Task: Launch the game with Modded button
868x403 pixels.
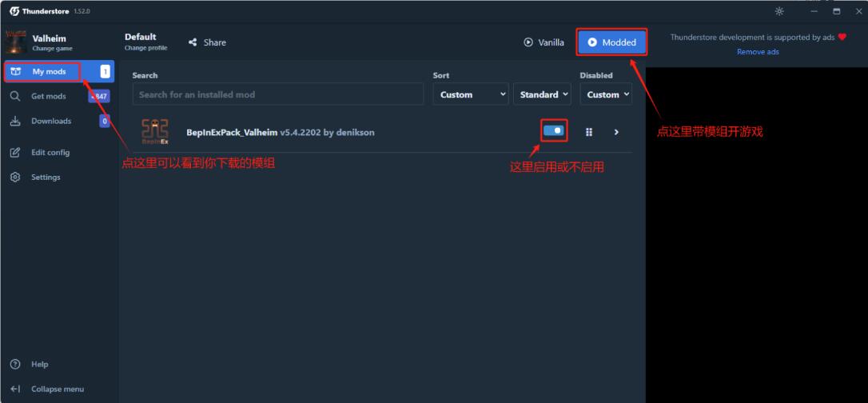Action: coord(611,42)
